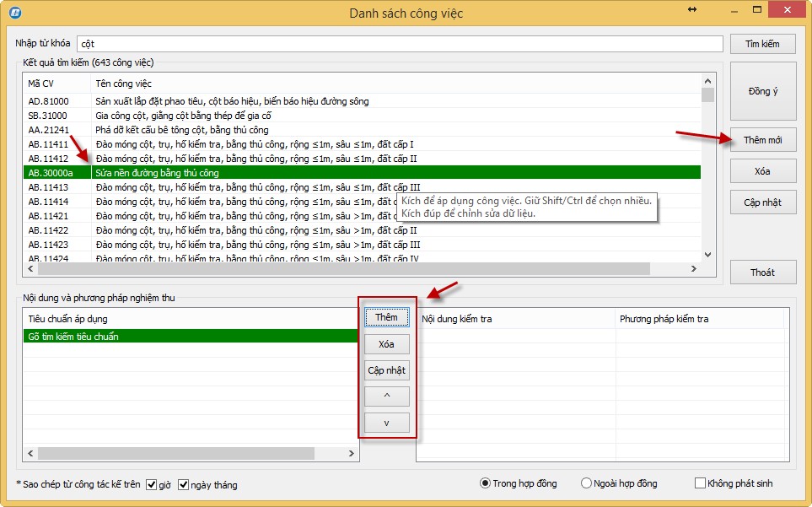Screen dimensions: 812x507
Task: Toggle the 'ngày tháng' checkbox
Action: 184,485
